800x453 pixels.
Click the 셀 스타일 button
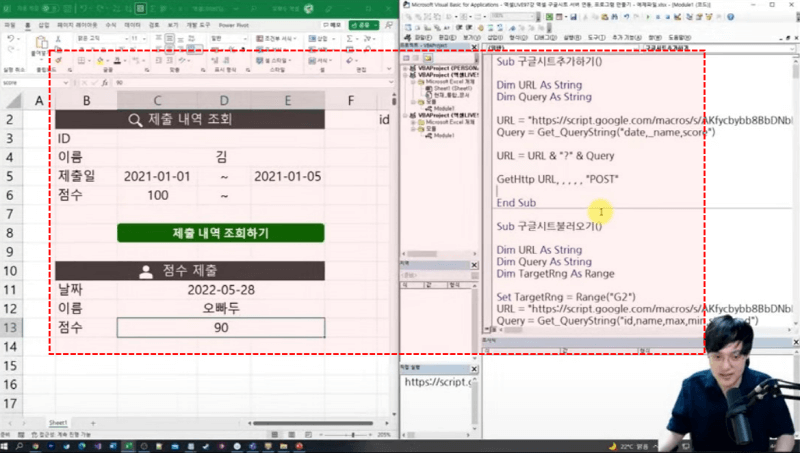[276, 60]
